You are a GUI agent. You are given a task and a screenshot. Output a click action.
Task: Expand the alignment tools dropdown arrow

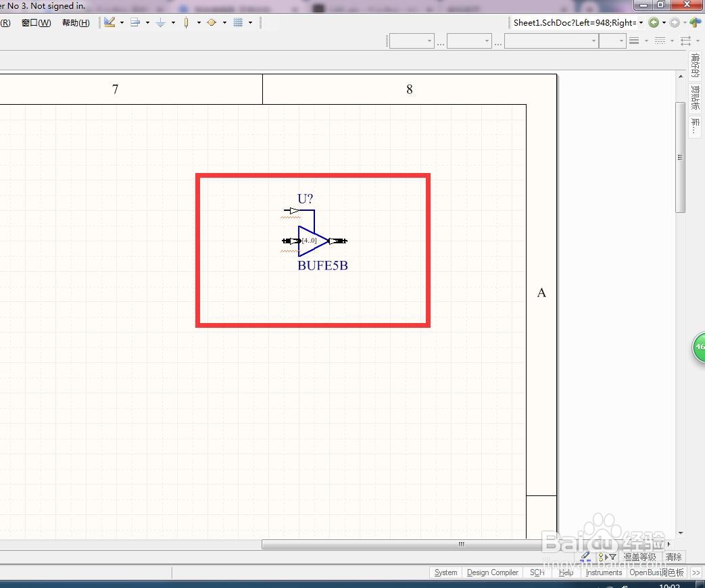(147, 22)
